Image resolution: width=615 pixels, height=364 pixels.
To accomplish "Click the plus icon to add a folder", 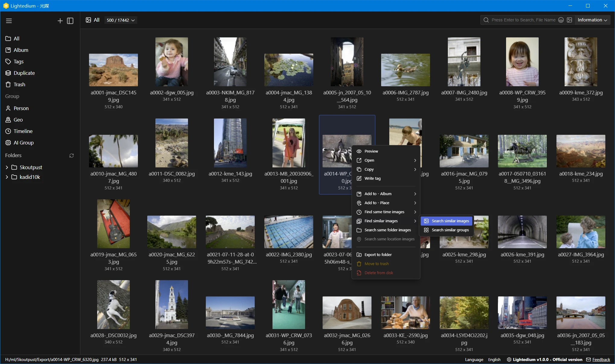I will tap(60, 21).
